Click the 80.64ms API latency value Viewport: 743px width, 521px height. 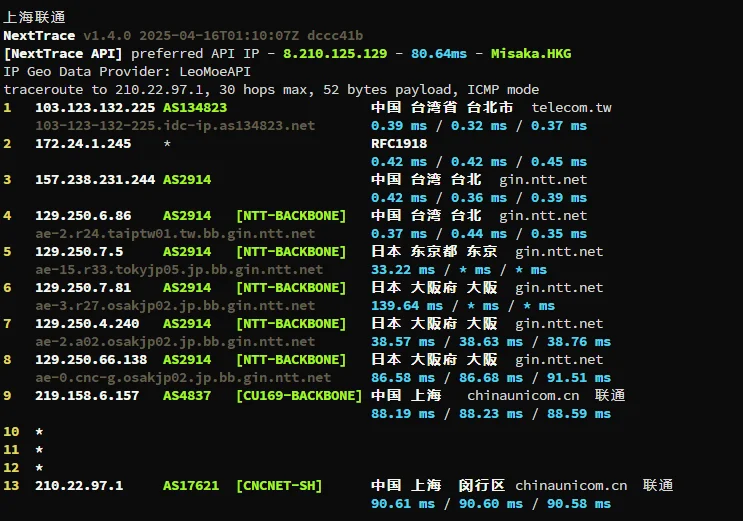click(439, 54)
